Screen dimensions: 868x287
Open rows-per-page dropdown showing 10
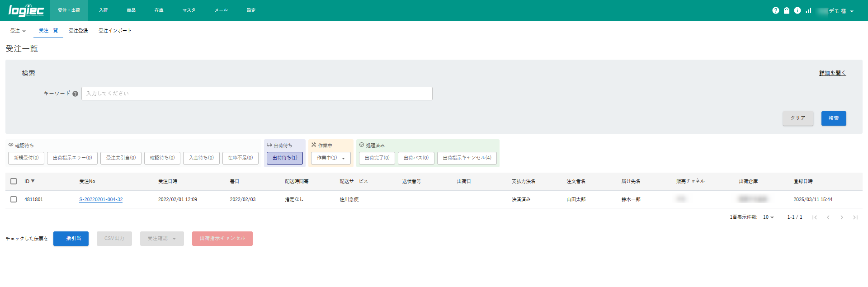coord(769,217)
